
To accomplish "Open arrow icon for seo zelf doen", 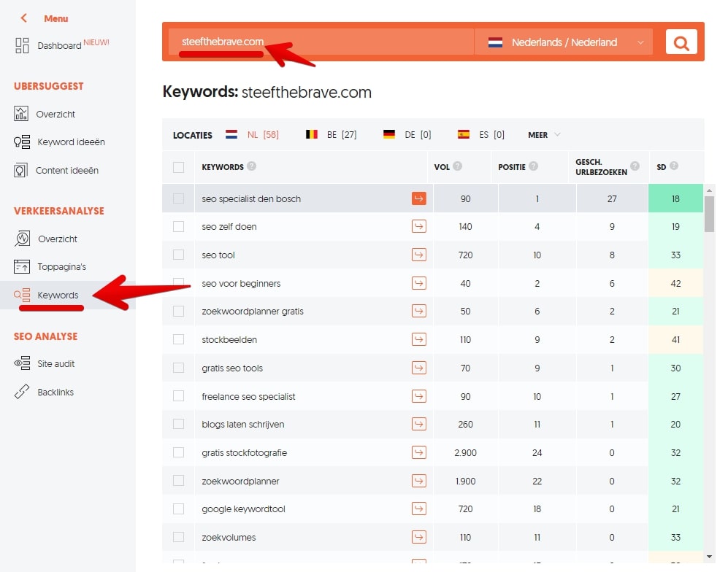I will (x=419, y=226).
